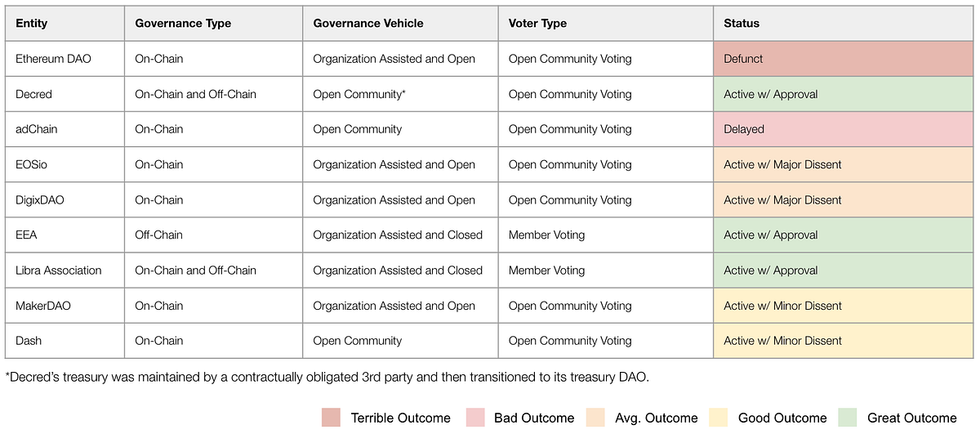The image size is (980, 434).
Task: Click the Good Outcome legend swatch
Action: [x=720, y=418]
